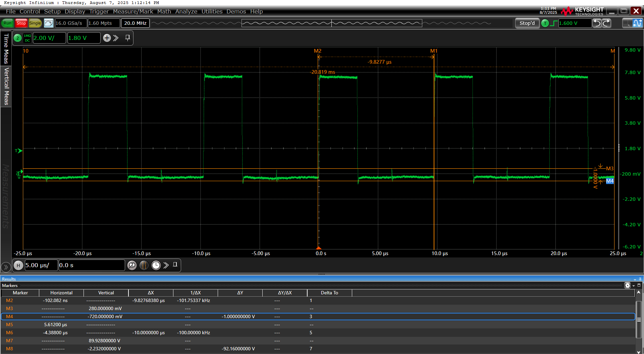Click the orange dashed markers icon
644x354 pixels.
pyautogui.click(x=144, y=265)
